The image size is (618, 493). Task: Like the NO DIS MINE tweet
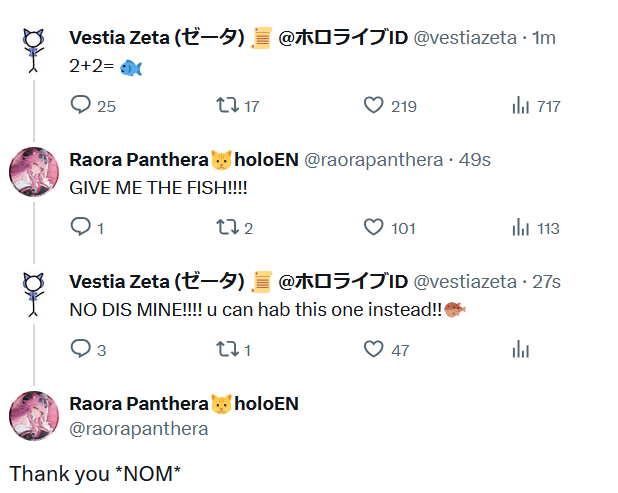pyautogui.click(x=374, y=349)
